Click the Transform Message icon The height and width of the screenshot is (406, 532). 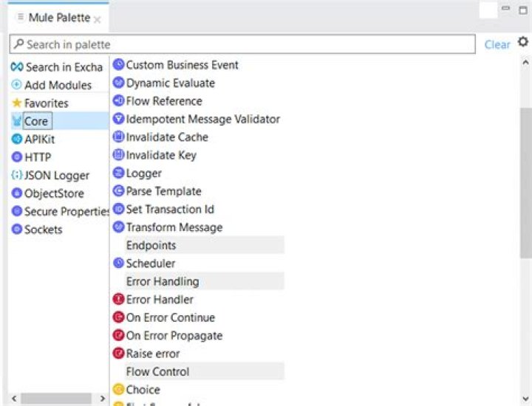click(x=118, y=227)
